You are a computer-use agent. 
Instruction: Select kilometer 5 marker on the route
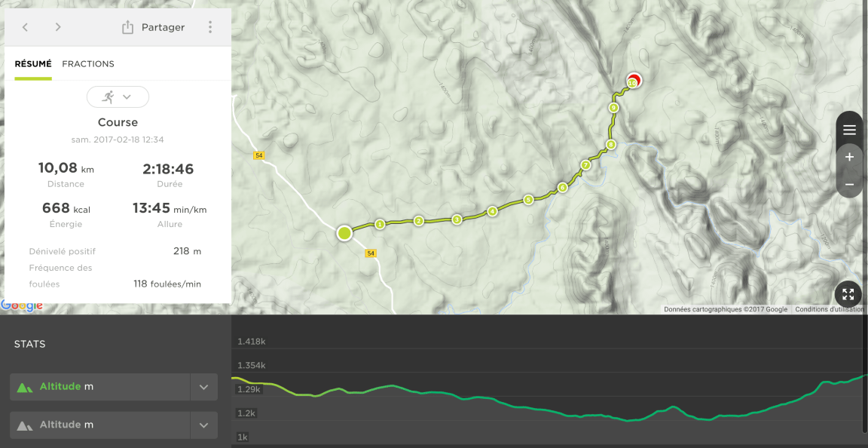pyautogui.click(x=529, y=200)
